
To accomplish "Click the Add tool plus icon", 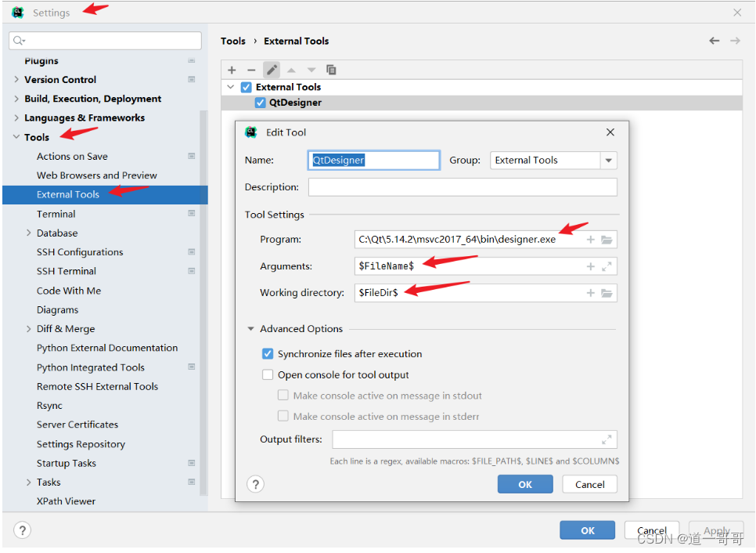I will pyautogui.click(x=232, y=70).
